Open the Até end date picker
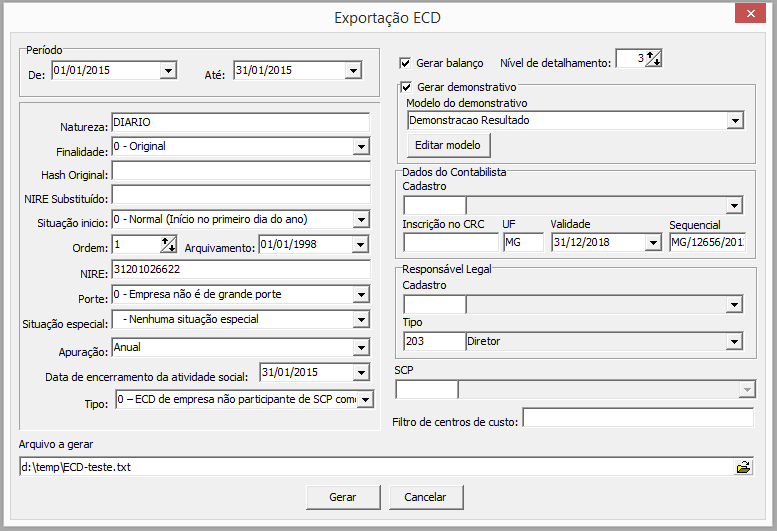 tap(352, 71)
